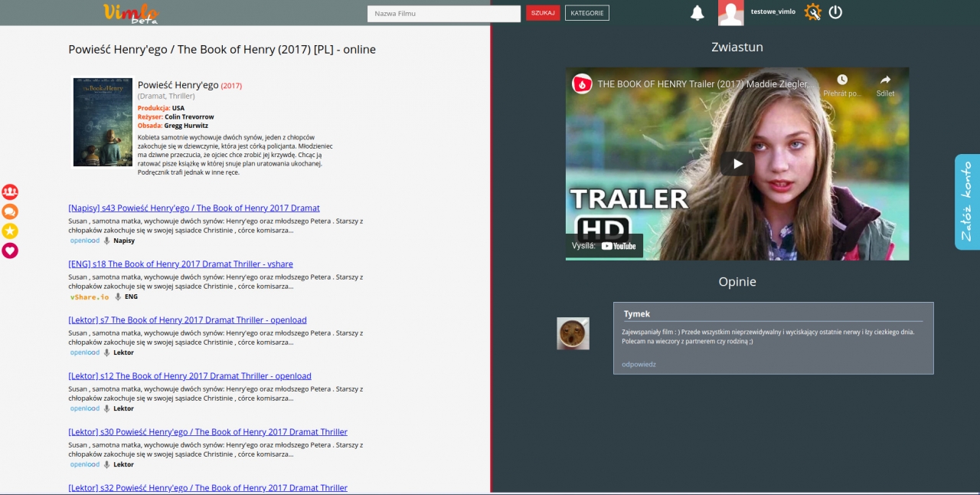Click the microphone icon beside Napisy
This screenshot has width=980, height=495.
pos(107,241)
